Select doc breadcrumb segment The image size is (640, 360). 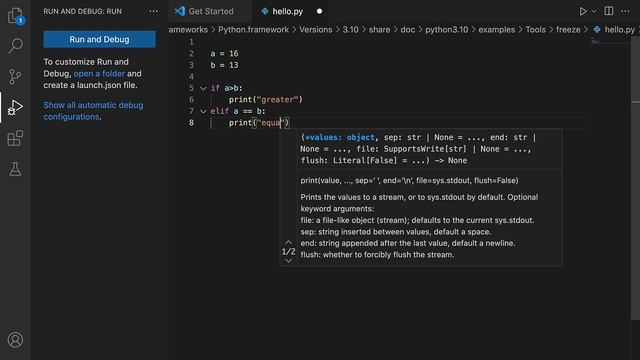(407, 30)
